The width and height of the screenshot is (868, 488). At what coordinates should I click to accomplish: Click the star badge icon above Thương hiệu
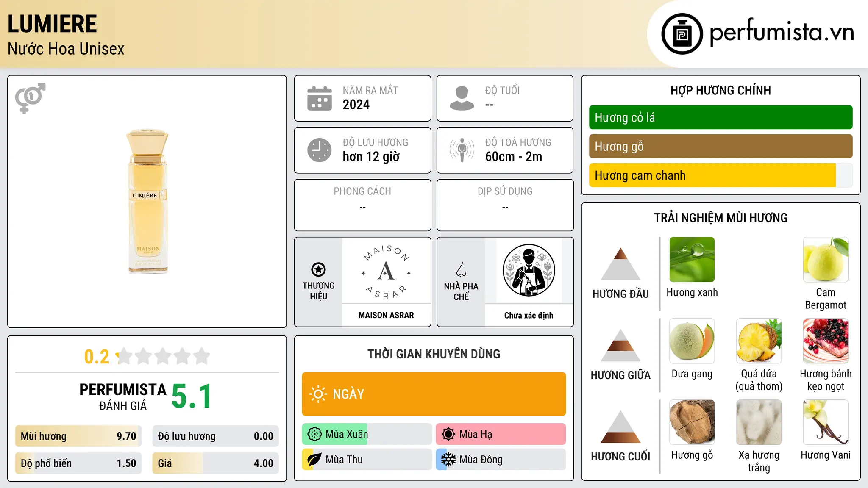318,269
